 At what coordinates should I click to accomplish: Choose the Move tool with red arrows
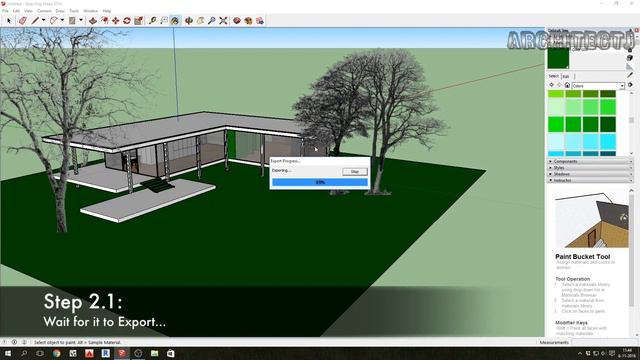pos(116,20)
